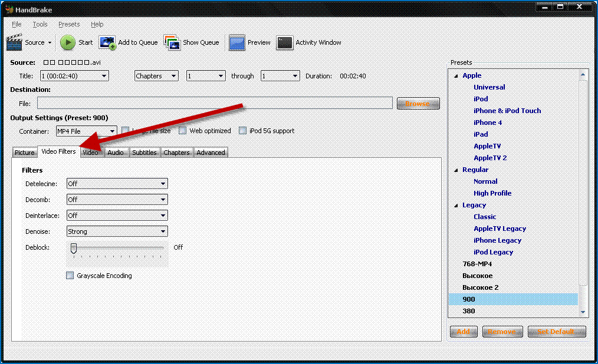
Task: Switch to the Picture tab
Action: [x=25, y=153]
